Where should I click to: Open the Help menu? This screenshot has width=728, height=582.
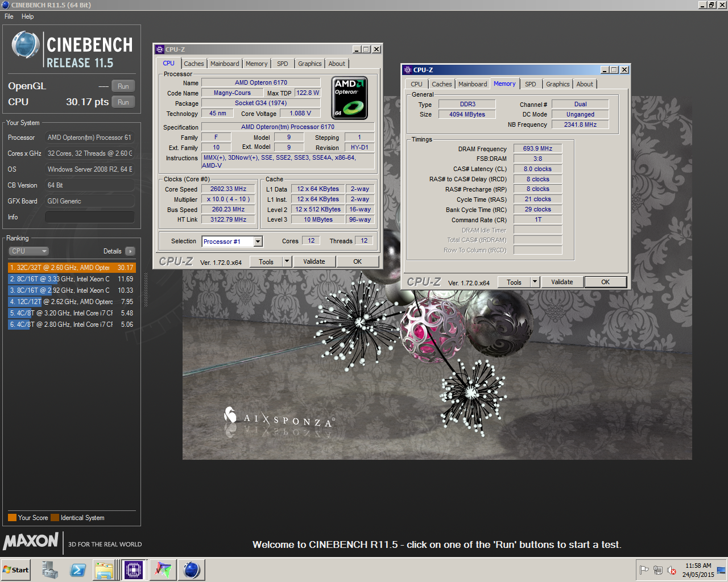click(x=27, y=16)
